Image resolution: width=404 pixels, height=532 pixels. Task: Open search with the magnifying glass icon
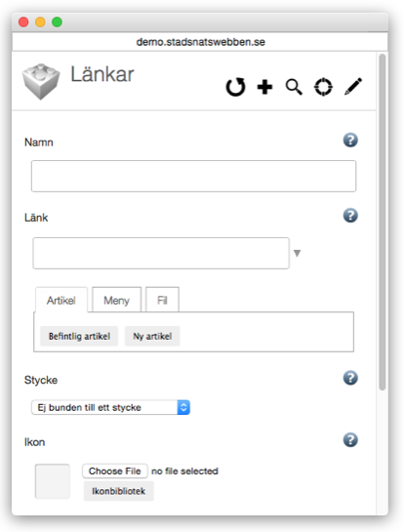(x=294, y=87)
